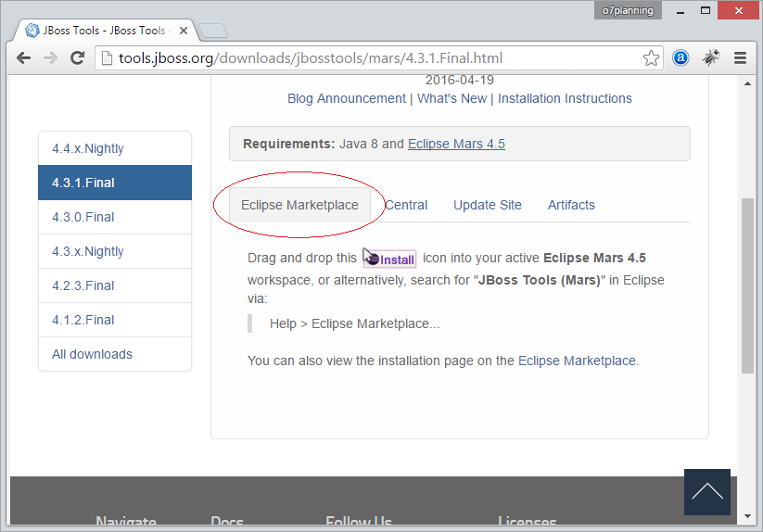Open the Installation Instructions link
This screenshot has height=532, width=763.
click(x=565, y=99)
